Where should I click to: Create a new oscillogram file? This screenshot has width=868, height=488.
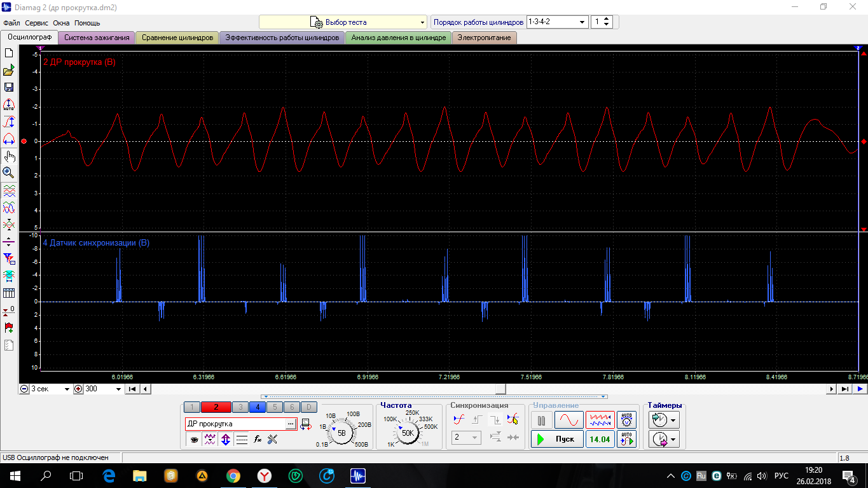coord(9,53)
